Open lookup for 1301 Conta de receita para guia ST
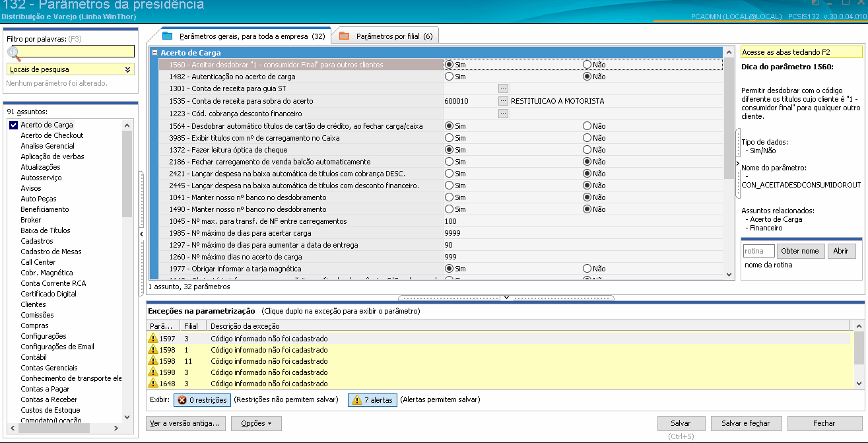This screenshot has height=443, width=868. 503,88
